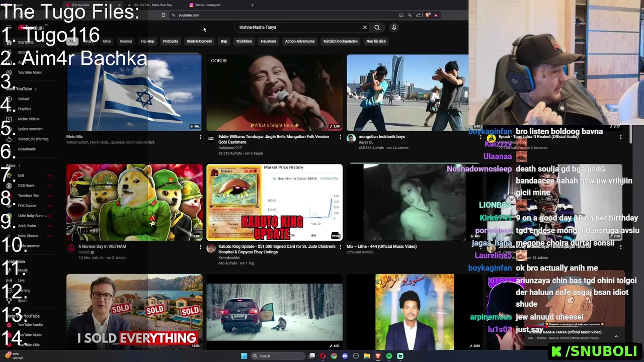Open options menu for Eddie Williams Tombayar video
Viewport: 644px width, 362px height.
tap(340, 137)
